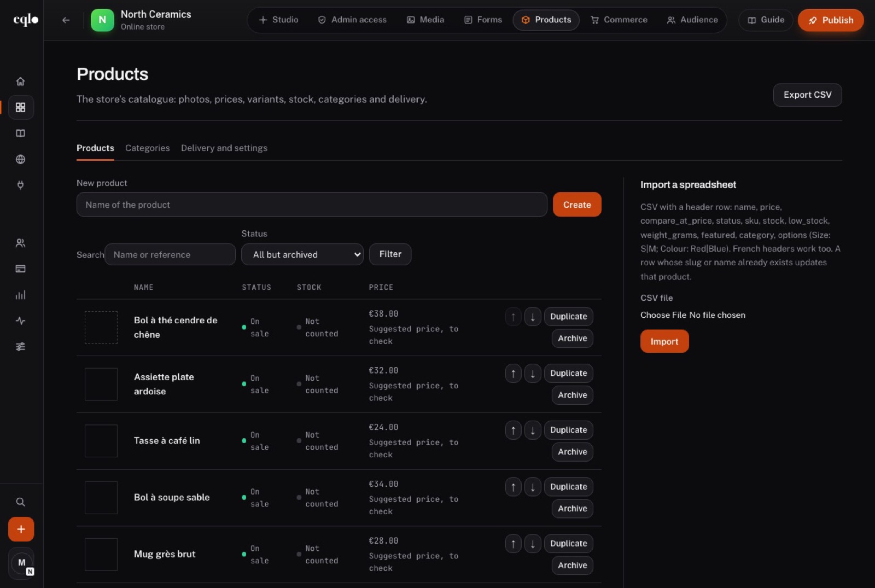Open the user avatar M menu
This screenshot has height=588, width=875.
tap(22, 563)
